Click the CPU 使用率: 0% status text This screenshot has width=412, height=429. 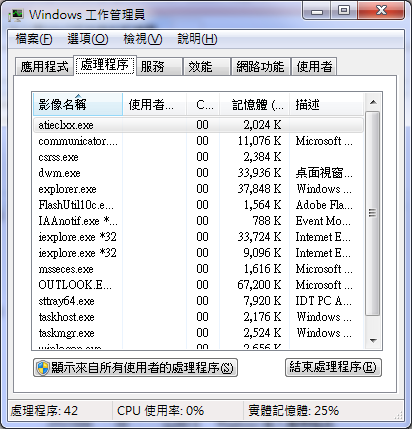click(x=160, y=411)
